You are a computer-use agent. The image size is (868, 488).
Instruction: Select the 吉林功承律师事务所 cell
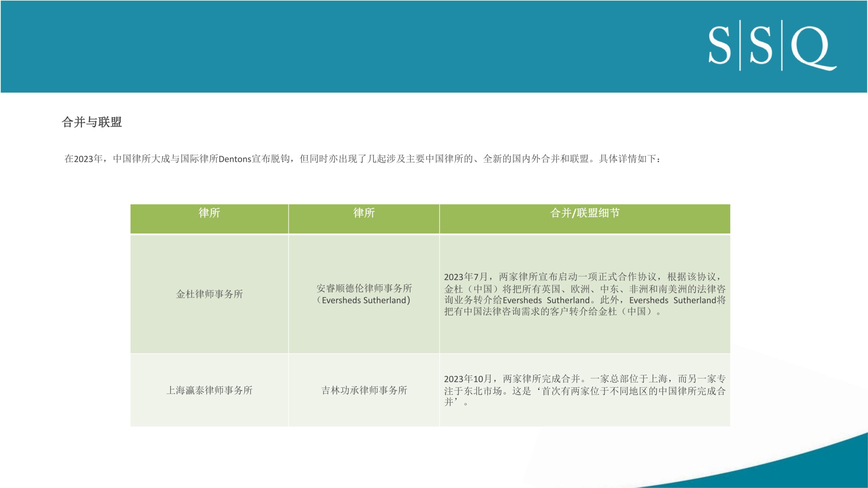click(364, 390)
